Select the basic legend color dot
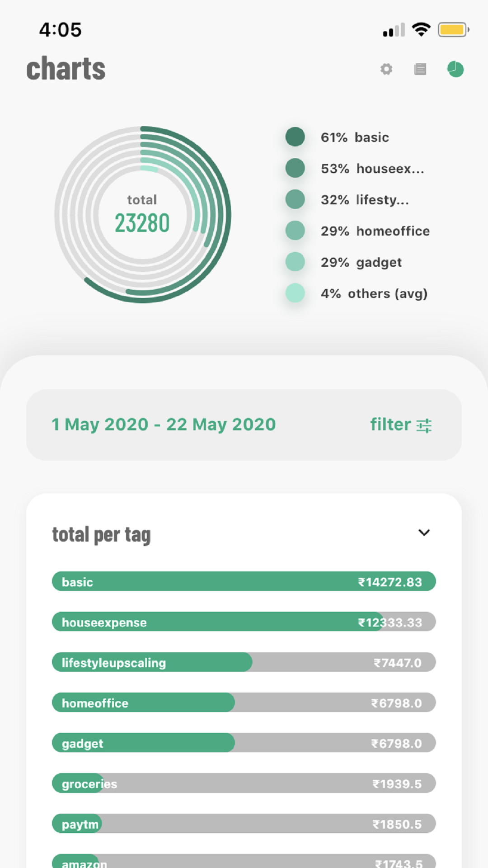The width and height of the screenshot is (488, 868). [x=295, y=137]
